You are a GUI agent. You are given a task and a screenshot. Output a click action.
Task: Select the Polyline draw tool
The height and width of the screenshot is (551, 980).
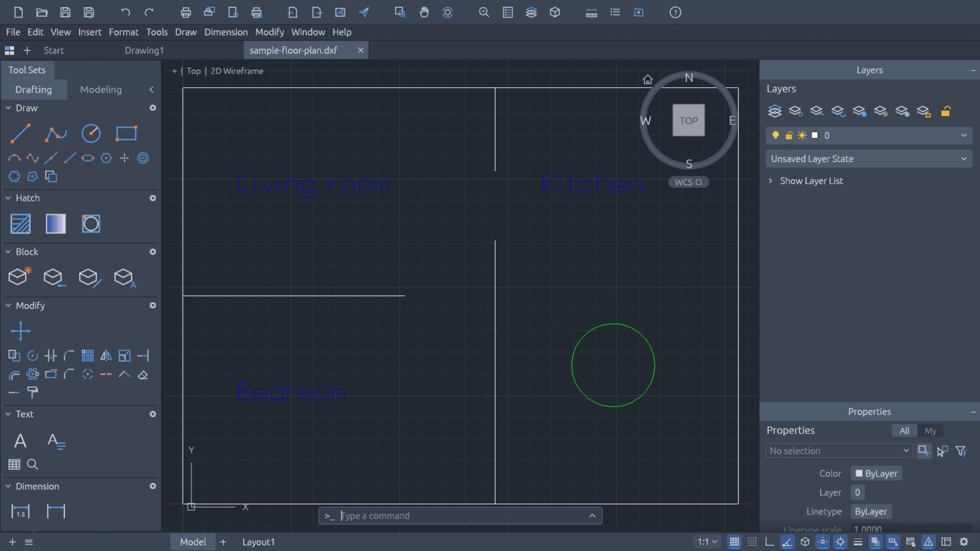(56, 134)
